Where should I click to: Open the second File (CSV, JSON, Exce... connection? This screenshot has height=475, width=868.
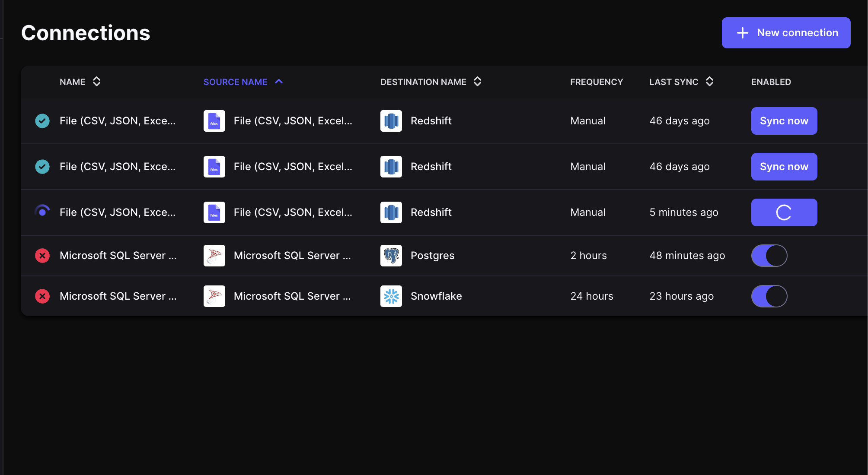click(x=118, y=167)
